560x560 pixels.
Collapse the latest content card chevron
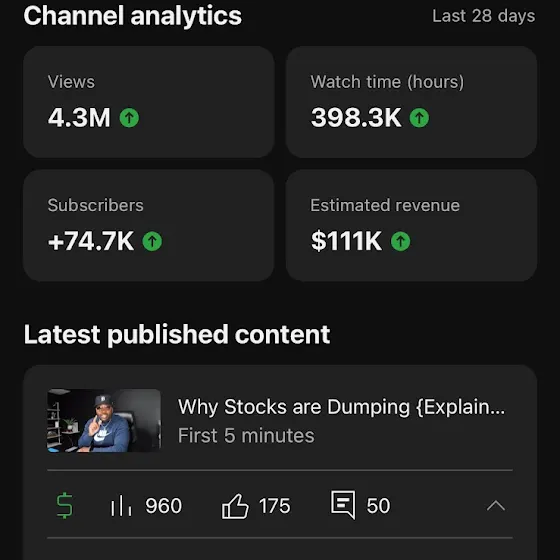click(496, 506)
